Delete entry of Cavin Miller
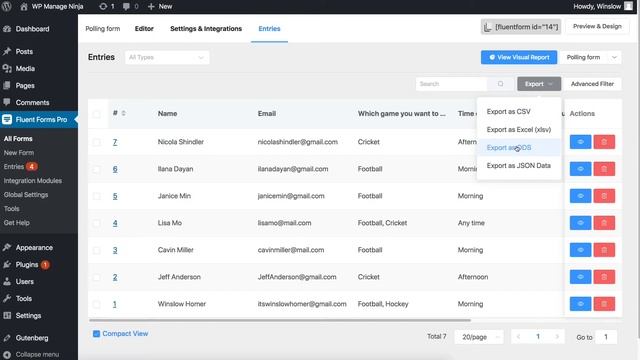The height and width of the screenshot is (360, 640). pos(604,250)
